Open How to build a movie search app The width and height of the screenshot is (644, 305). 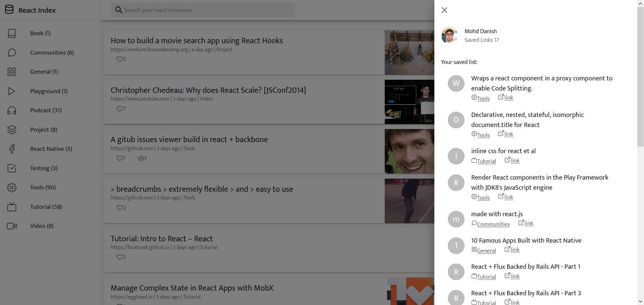(x=197, y=41)
